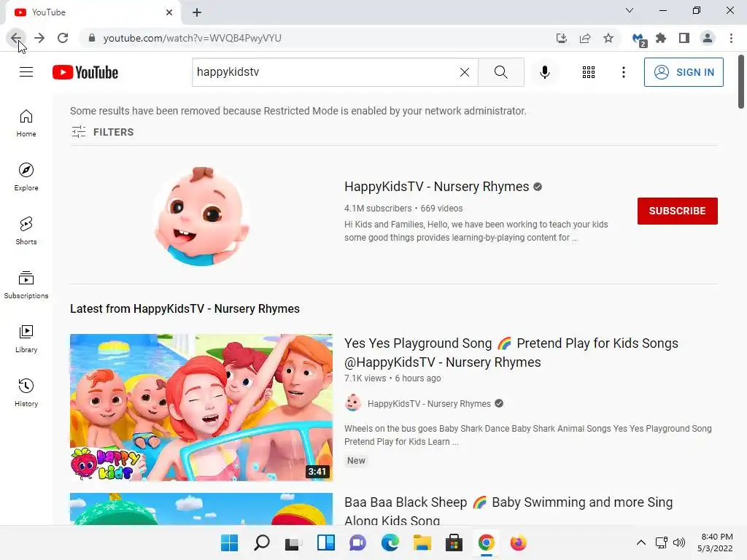This screenshot has height=560, width=747.
Task: Open Shorts in the sidebar
Action: coord(26,231)
